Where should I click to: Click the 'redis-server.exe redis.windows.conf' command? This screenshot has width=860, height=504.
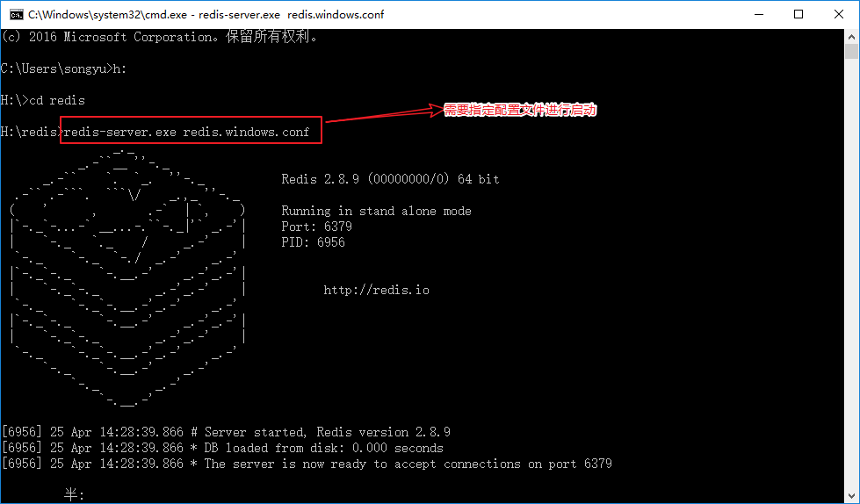186,133
